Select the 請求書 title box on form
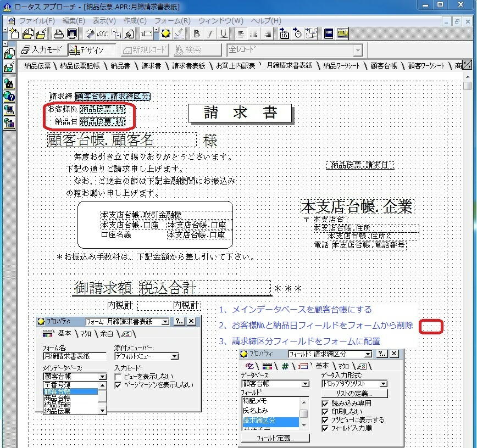 [x=240, y=113]
